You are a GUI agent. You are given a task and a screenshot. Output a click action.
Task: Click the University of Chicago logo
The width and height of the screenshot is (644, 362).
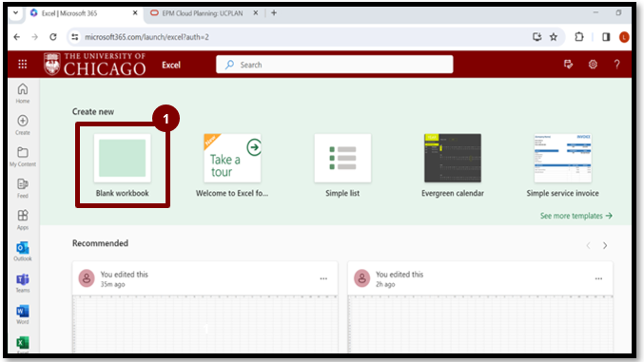pyautogui.click(x=95, y=64)
